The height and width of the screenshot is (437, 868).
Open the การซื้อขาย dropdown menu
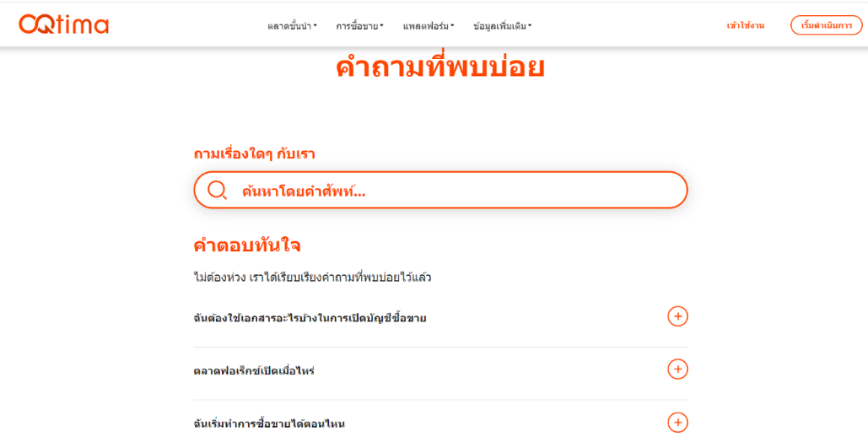359,26
